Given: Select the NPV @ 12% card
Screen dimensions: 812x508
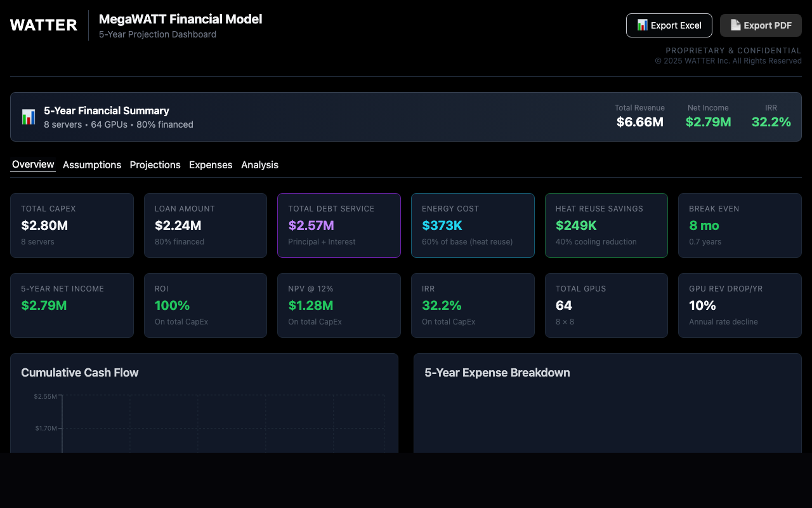Looking at the screenshot, I should coord(339,305).
